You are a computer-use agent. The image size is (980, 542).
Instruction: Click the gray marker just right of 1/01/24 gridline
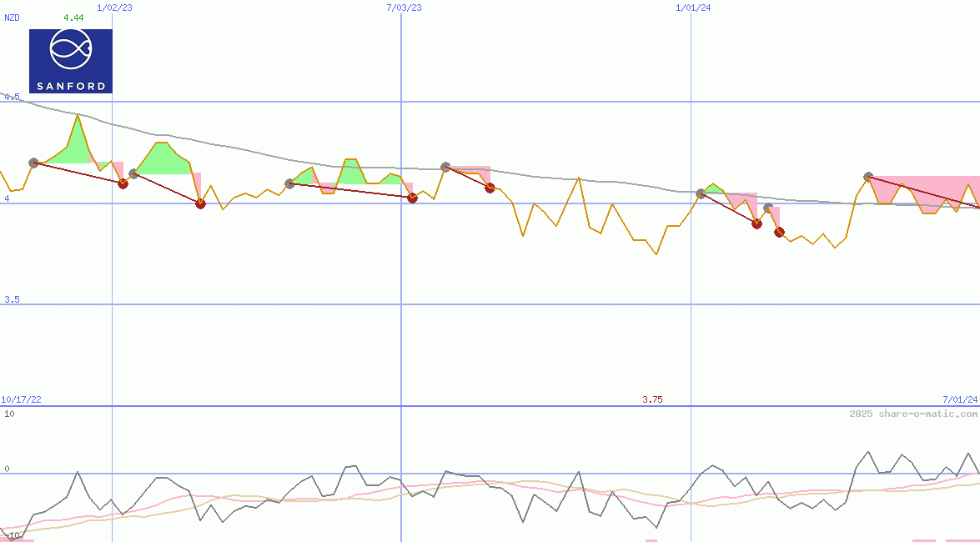click(x=701, y=193)
